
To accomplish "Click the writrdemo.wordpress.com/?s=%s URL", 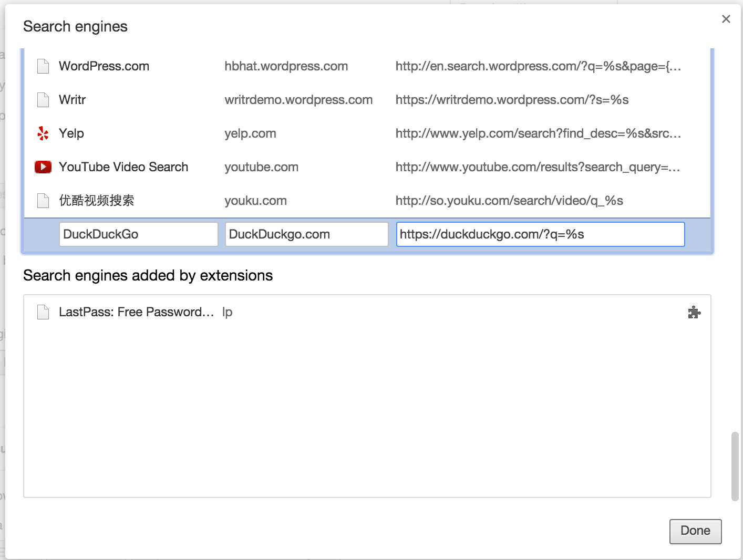I will coord(512,100).
